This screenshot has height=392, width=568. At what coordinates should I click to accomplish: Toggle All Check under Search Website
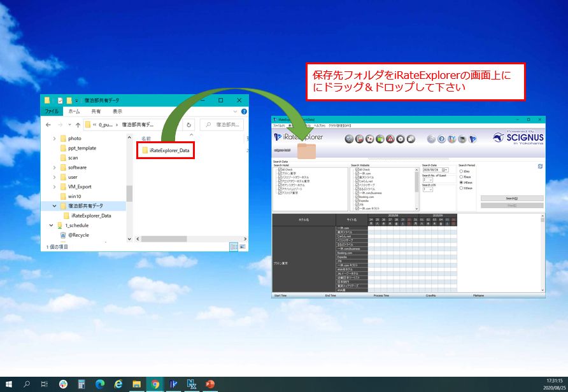click(357, 169)
